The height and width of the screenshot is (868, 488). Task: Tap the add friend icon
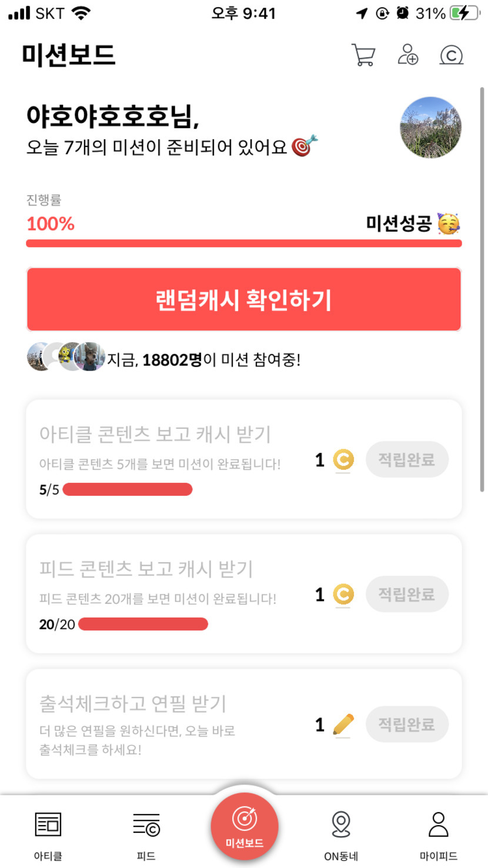tap(407, 55)
